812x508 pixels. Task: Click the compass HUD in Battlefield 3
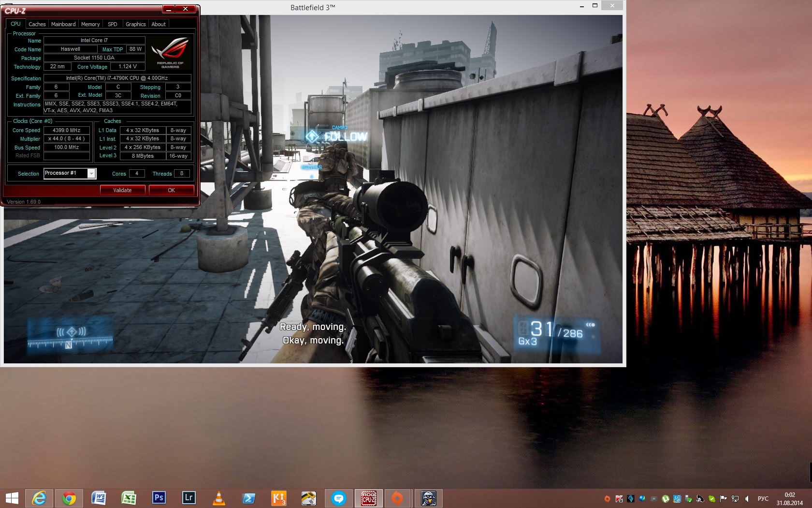point(70,335)
